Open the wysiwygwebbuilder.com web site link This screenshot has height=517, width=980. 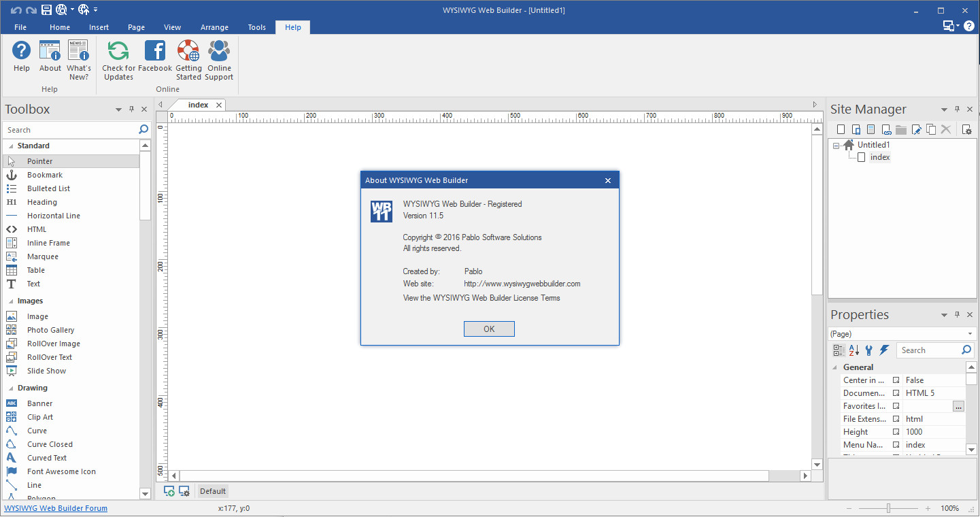click(x=522, y=284)
